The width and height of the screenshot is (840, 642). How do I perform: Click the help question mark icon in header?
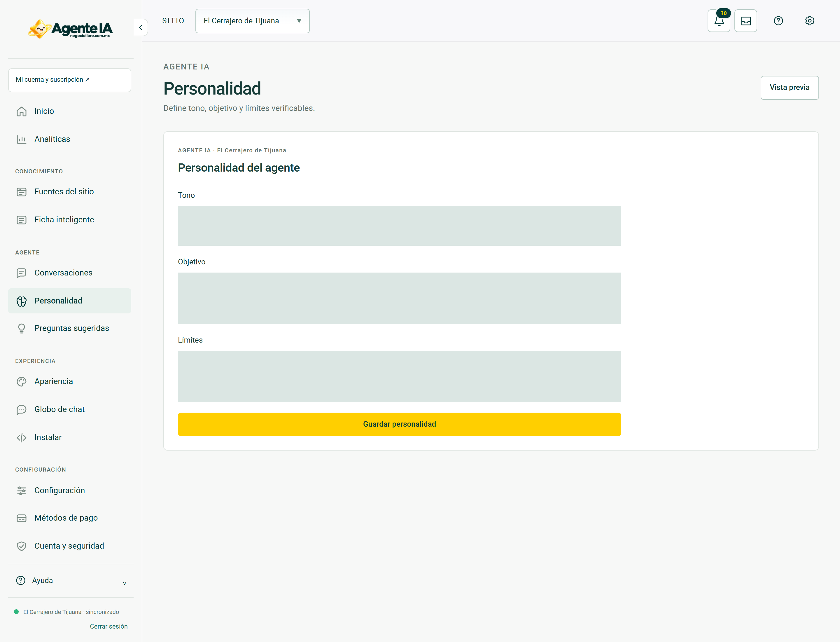(x=778, y=21)
